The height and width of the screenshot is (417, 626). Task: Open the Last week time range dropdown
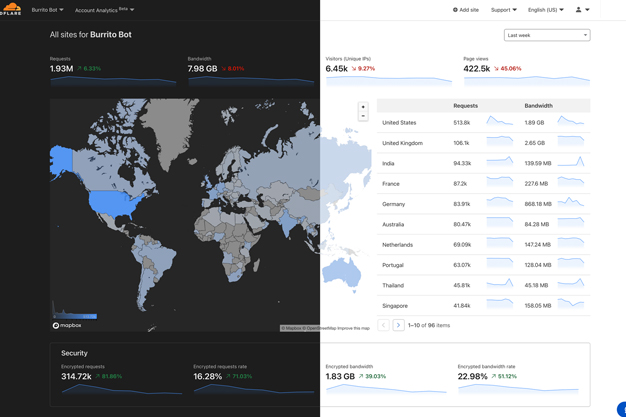(547, 35)
